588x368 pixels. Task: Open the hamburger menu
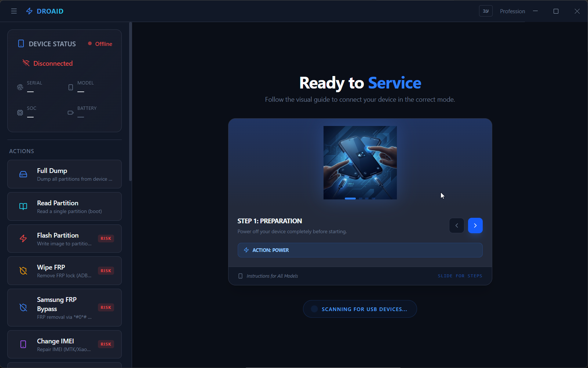[14, 11]
